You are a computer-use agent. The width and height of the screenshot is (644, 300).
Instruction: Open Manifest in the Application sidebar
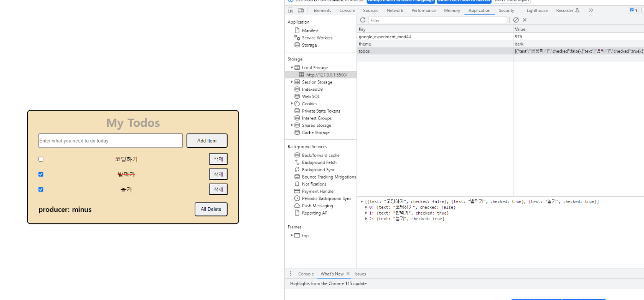click(310, 30)
